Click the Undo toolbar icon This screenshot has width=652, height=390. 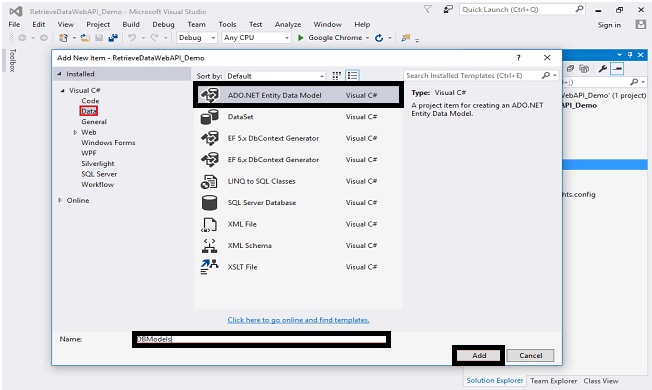tap(132, 38)
